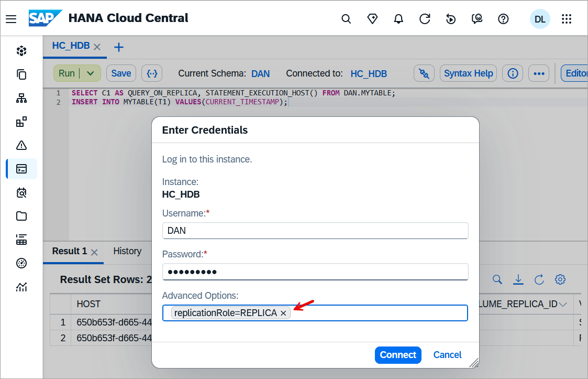Click Connect in the credentials dialog
The width and height of the screenshot is (588, 379).
398,355
